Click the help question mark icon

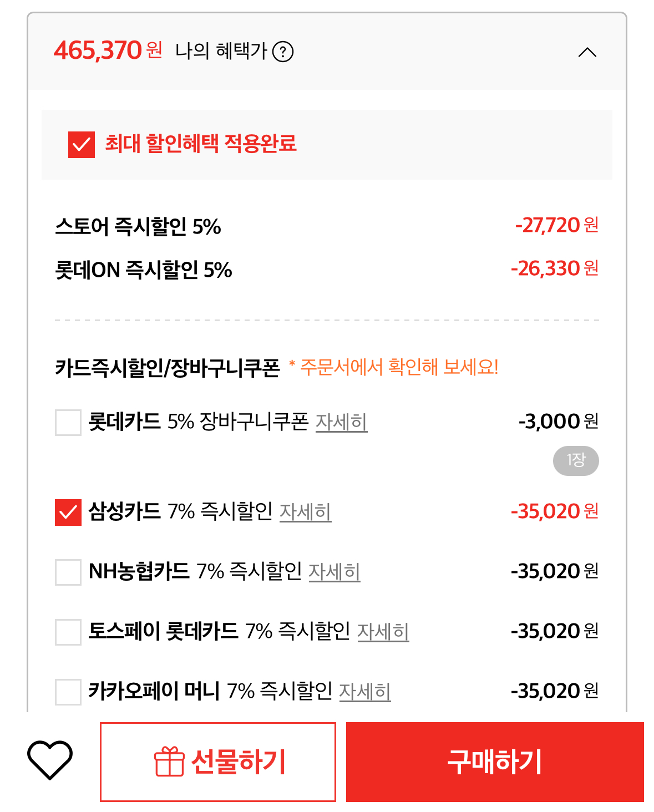pos(283,52)
